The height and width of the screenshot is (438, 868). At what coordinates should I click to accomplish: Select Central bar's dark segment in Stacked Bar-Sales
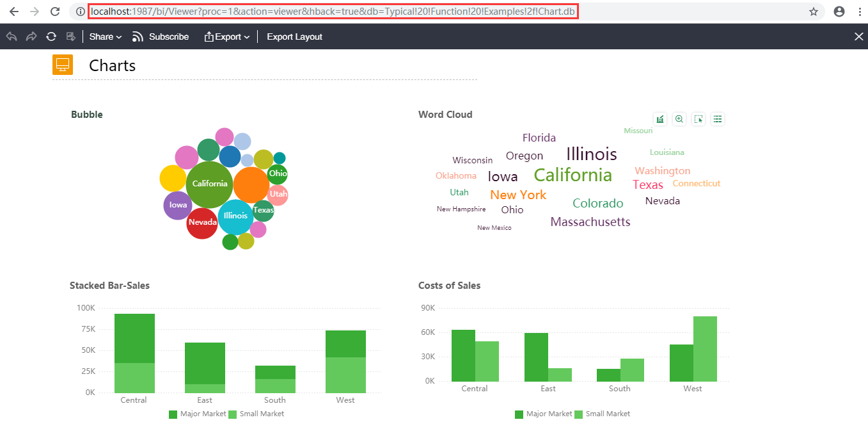pyautogui.click(x=134, y=338)
